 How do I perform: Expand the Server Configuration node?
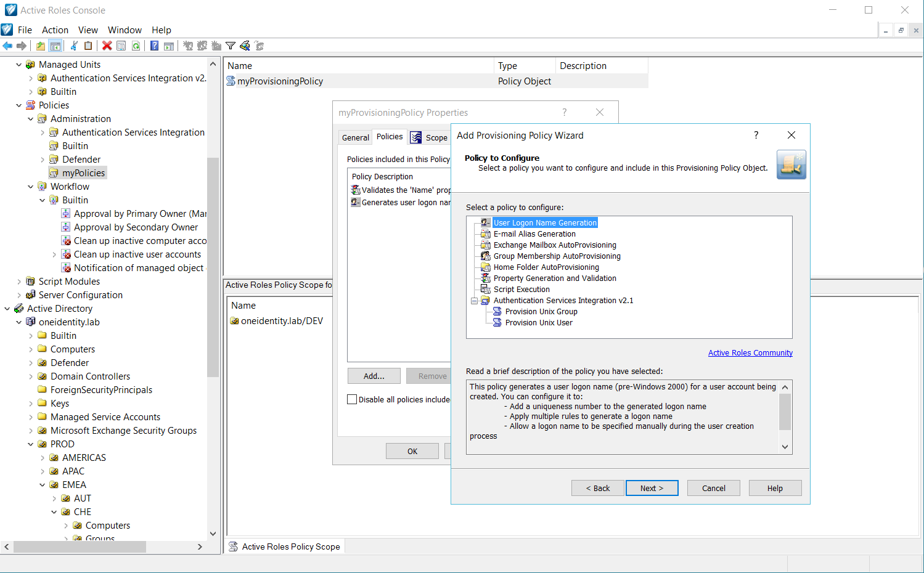(18, 295)
